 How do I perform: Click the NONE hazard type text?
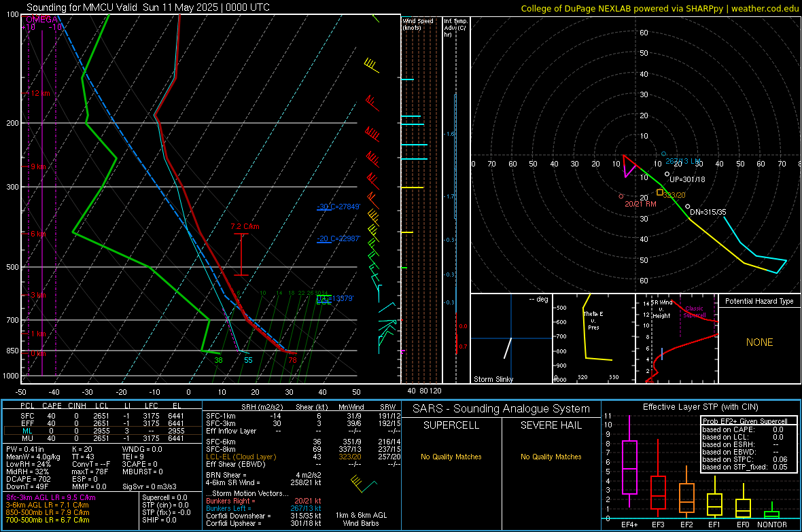pyautogui.click(x=760, y=342)
